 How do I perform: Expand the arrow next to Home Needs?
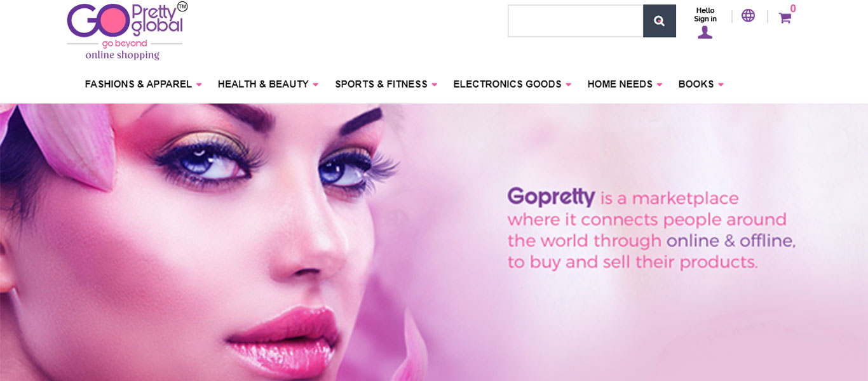(x=660, y=84)
